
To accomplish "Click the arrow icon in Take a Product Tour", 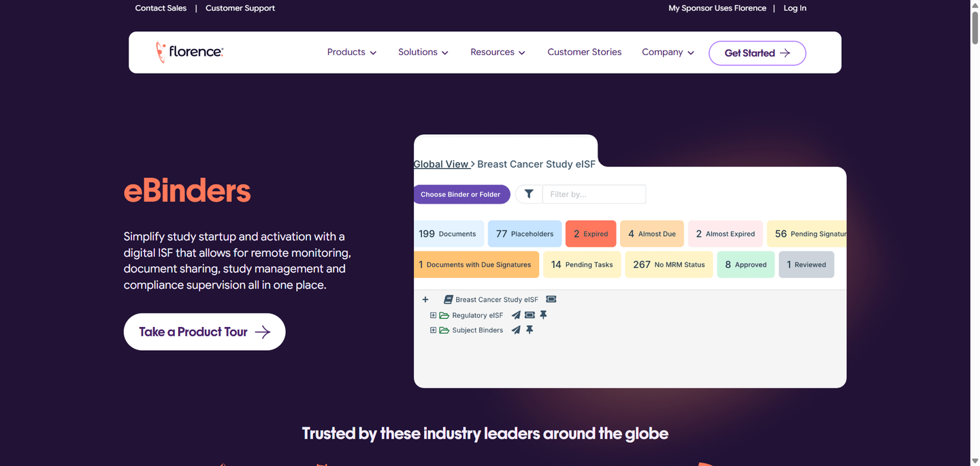I will coord(263,332).
